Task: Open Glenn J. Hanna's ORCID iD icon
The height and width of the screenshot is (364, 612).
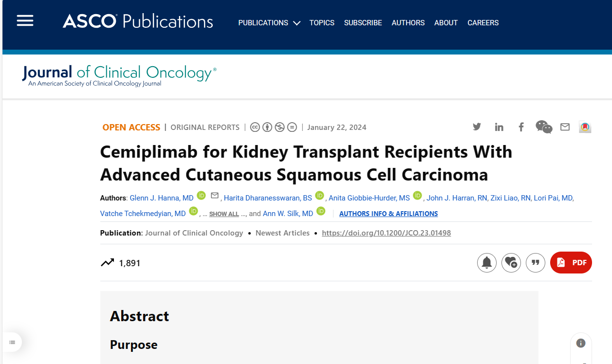Action: pos(201,196)
